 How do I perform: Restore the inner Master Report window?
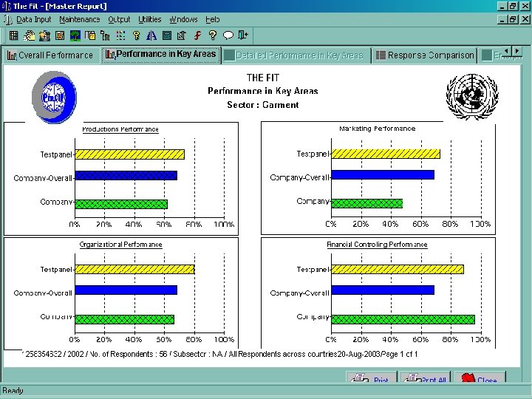pos(514,19)
